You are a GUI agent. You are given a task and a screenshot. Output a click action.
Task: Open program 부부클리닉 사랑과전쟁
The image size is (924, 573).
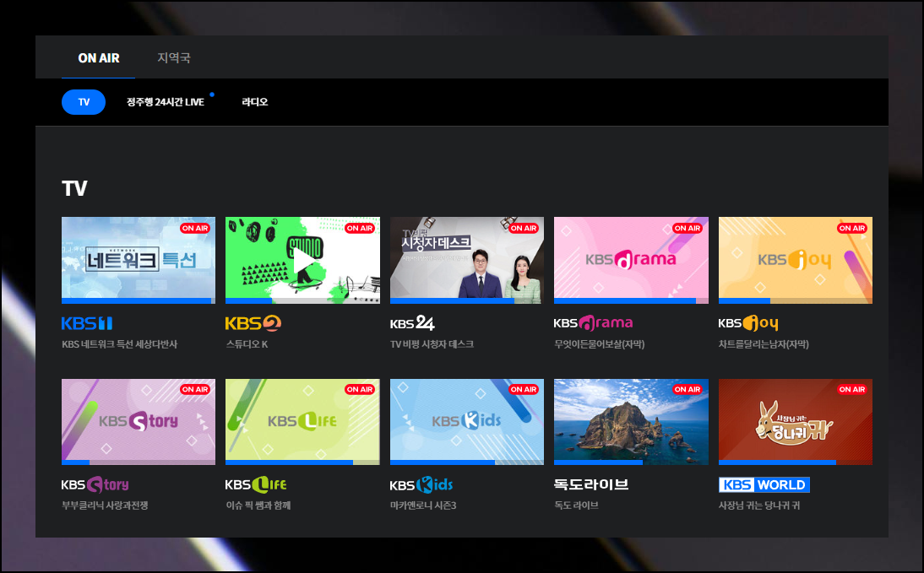[x=105, y=505]
